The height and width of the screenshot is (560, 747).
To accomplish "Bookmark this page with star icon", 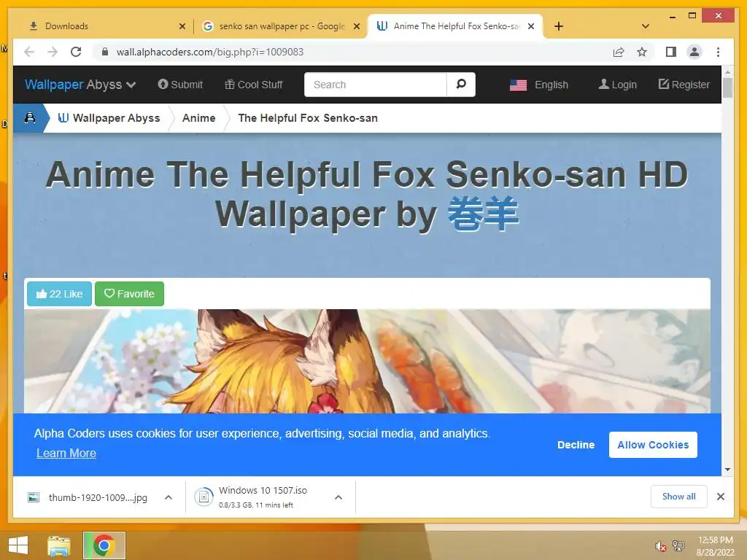I will coord(642,52).
